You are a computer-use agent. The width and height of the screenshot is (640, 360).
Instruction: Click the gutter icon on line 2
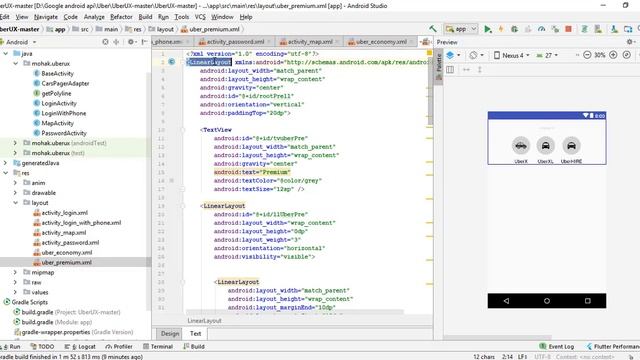[x=172, y=62]
